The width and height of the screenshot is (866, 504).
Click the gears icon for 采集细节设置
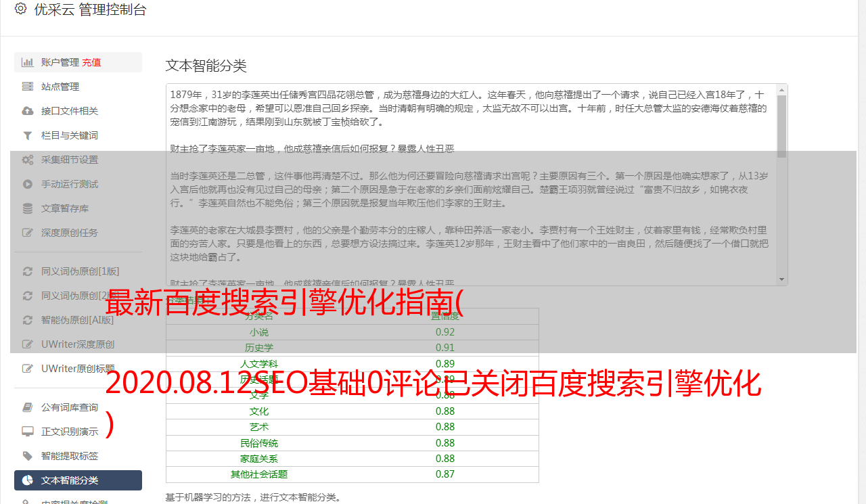click(28, 160)
